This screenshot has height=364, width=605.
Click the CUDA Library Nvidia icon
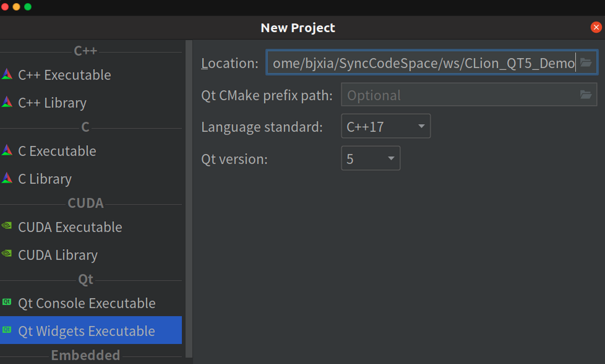7,255
